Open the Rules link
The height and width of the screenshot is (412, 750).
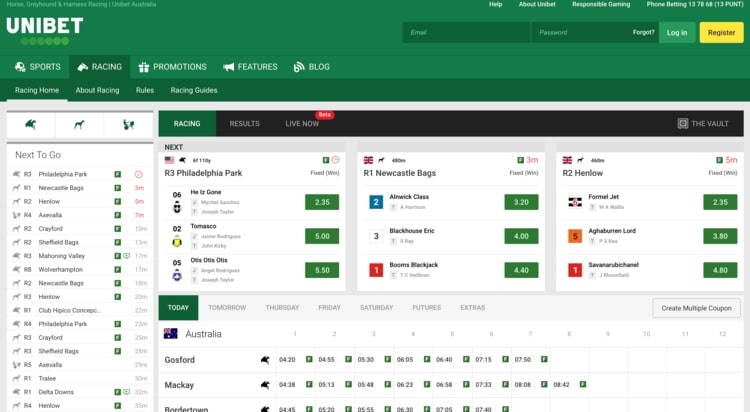pos(144,90)
